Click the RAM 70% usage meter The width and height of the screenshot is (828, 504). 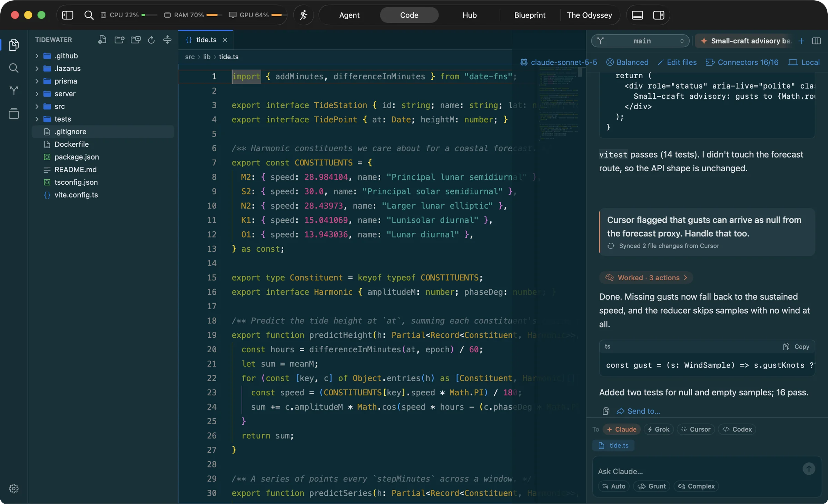193,15
